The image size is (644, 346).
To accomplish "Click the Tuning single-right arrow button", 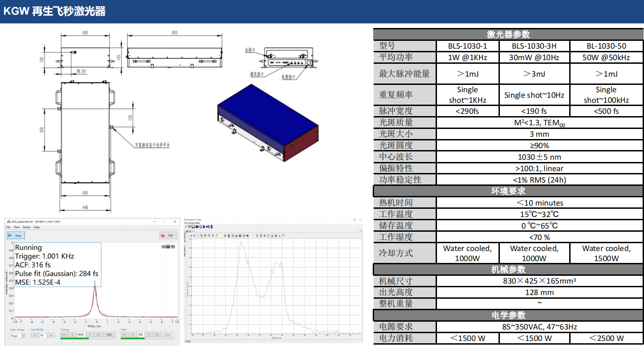I will coord(90,335).
